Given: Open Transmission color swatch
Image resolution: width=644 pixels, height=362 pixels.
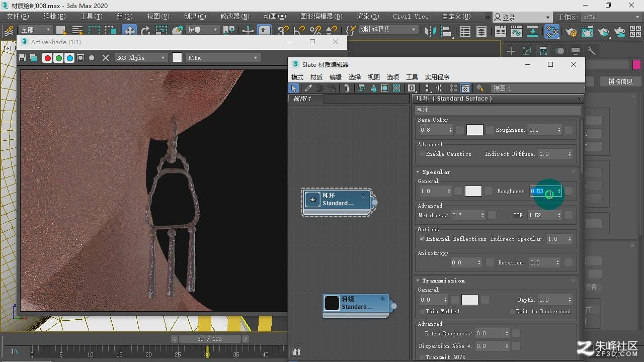Looking at the screenshot, I should 469,300.
